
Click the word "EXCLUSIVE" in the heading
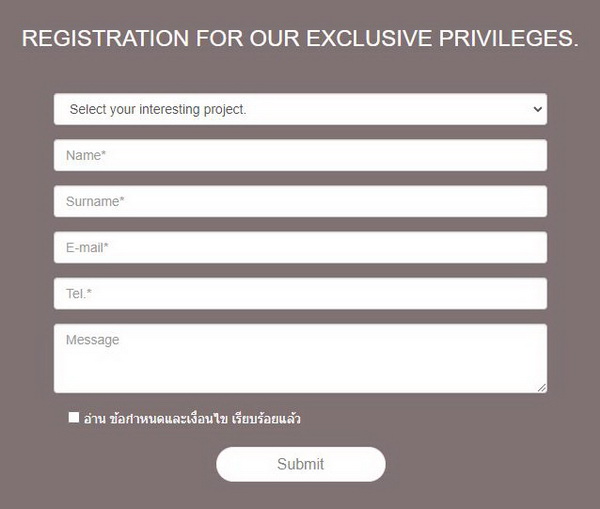pyautogui.click(x=368, y=39)
